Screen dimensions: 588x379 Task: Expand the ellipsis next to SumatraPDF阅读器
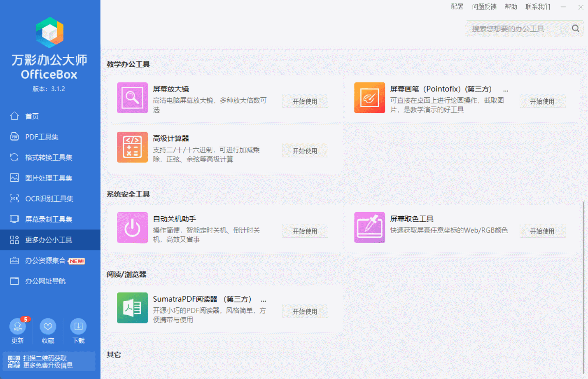[264, 299]
